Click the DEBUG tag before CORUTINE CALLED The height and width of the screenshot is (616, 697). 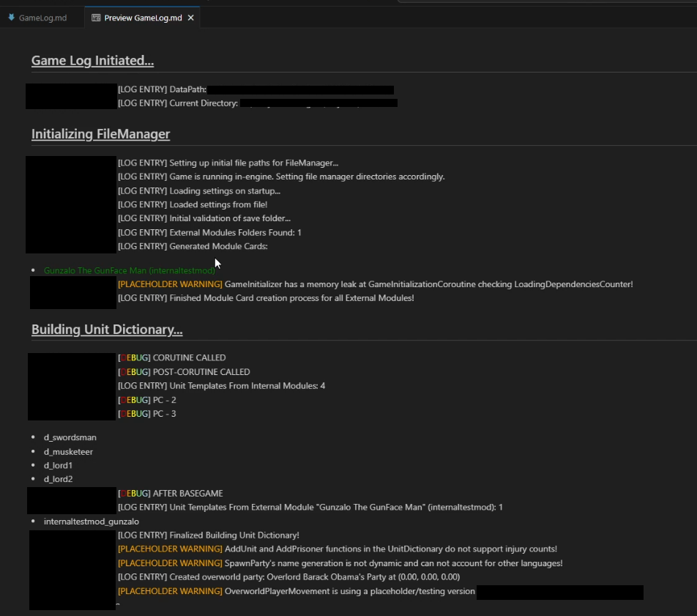[x=134, y=358]
